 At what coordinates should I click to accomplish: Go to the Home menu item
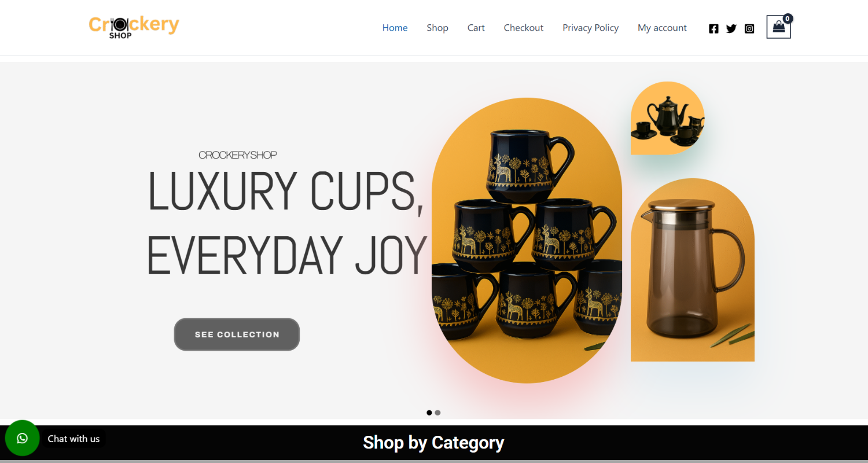tap(395, 28)
